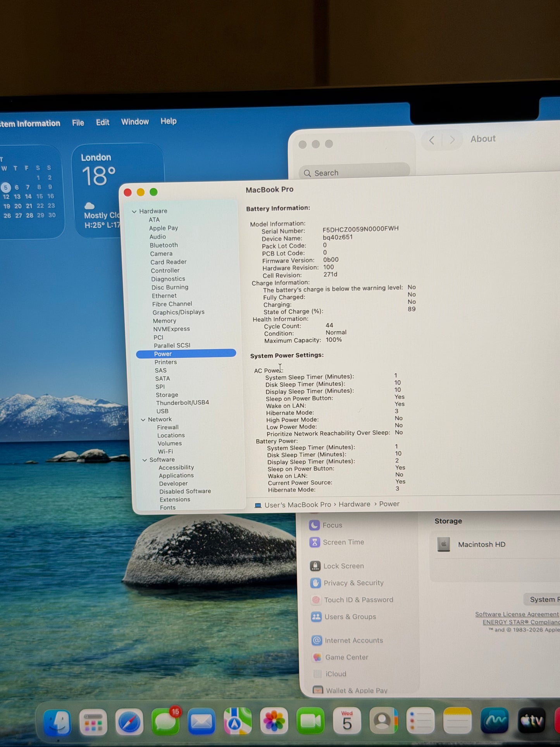560x747 pixels.
Task: Select Graphics/Displays in the sidebar
Action: point(179,312)
